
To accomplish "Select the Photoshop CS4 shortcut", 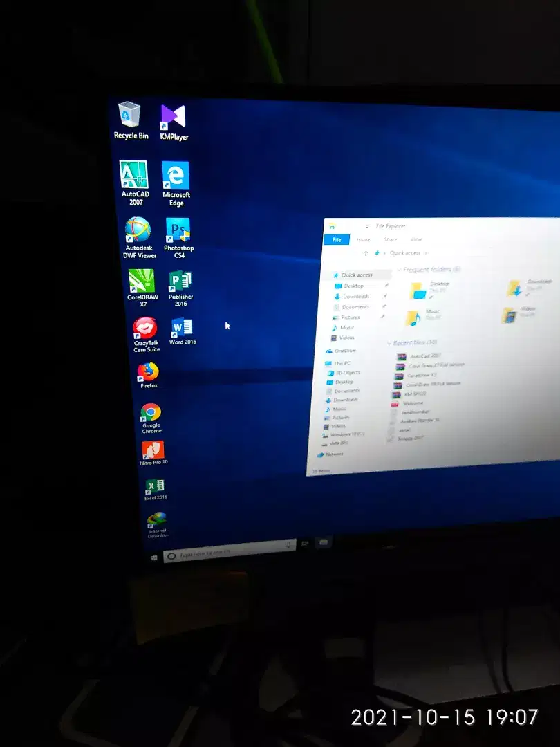I will tap(178, 238).
